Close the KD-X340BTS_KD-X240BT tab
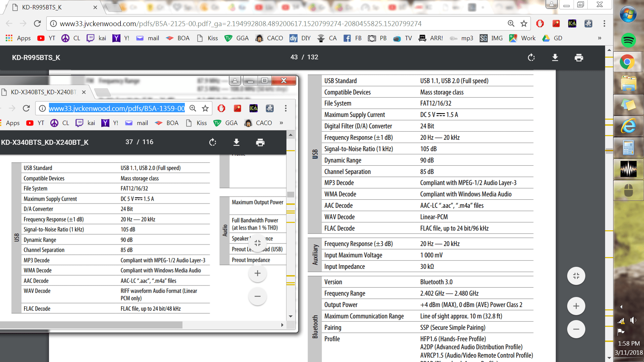Screen dimensions: 644x362 pyautogui.click(x=84, y=92)
